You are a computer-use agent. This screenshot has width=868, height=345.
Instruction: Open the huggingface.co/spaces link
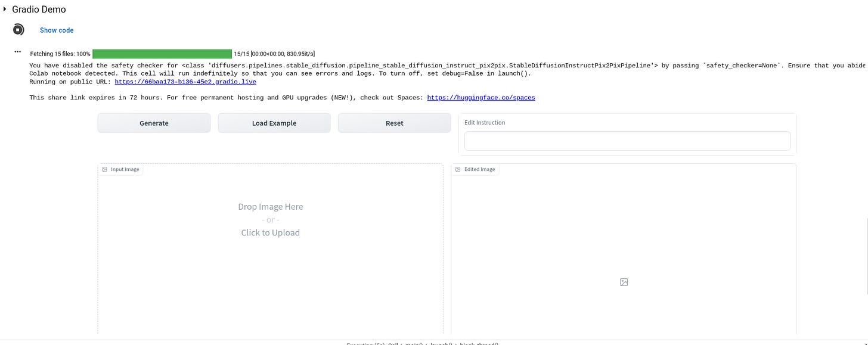click(x=481, y=98)
